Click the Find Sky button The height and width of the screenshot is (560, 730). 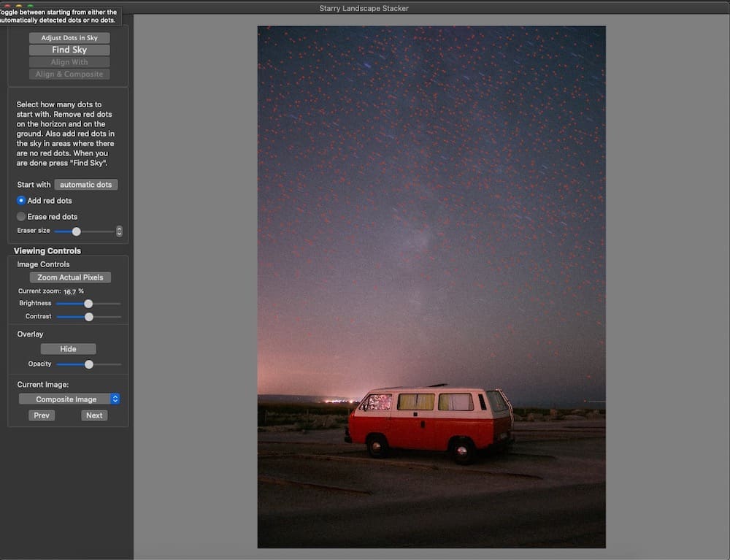click(x=69, y=50)
